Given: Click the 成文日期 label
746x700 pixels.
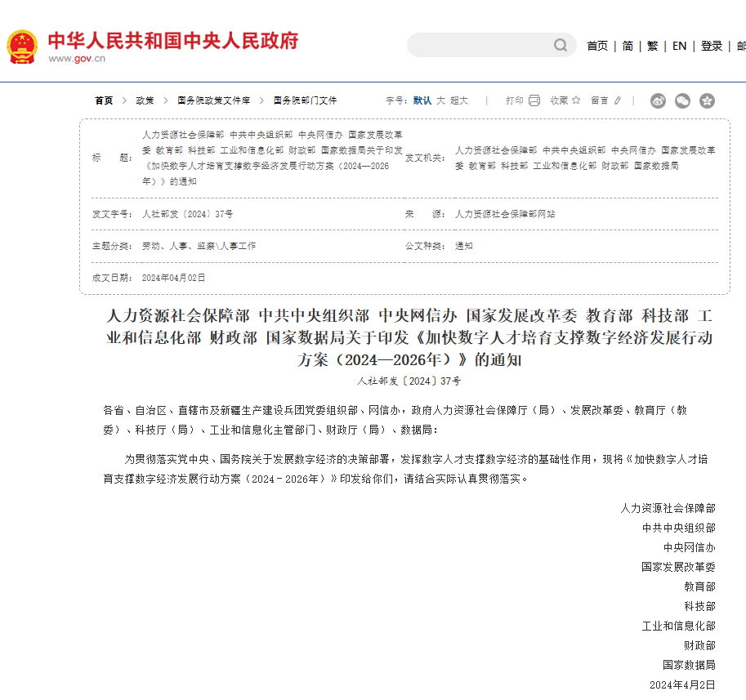Looking at the screenshot, I should pyautogui.click(x=112, y=278).
